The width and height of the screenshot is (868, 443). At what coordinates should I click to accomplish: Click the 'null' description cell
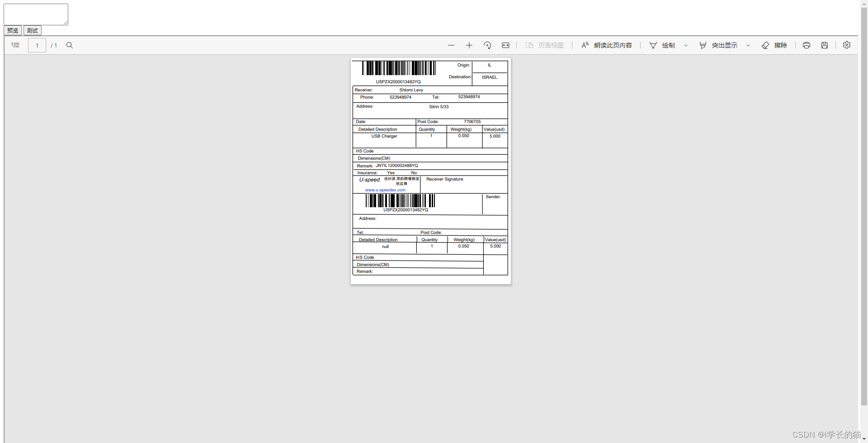click(385, 247)
